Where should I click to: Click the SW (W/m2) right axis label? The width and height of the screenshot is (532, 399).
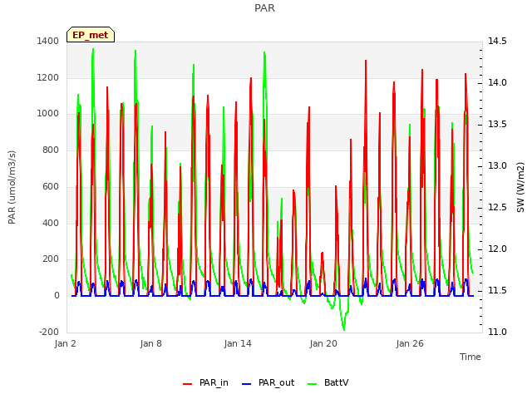coord(520,187)
